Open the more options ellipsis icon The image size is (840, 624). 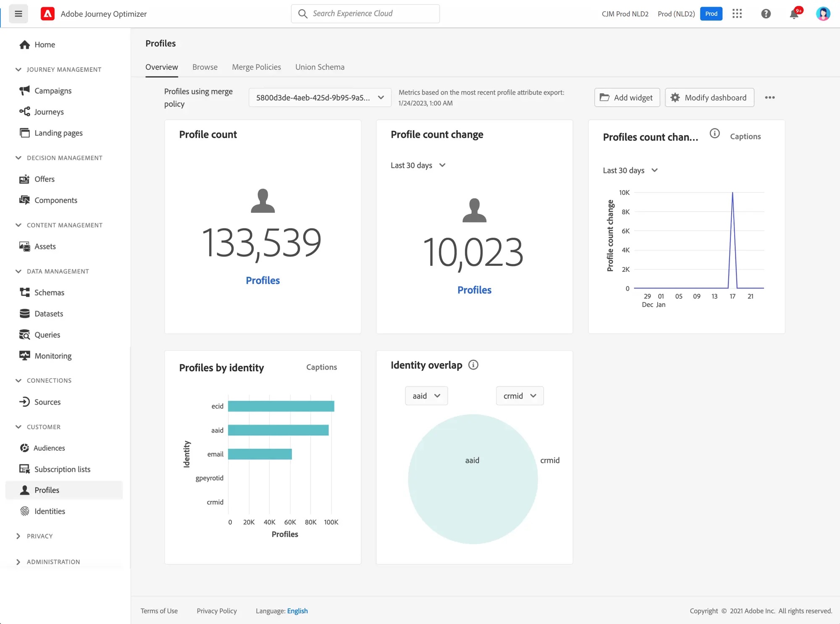coord(769,97)
